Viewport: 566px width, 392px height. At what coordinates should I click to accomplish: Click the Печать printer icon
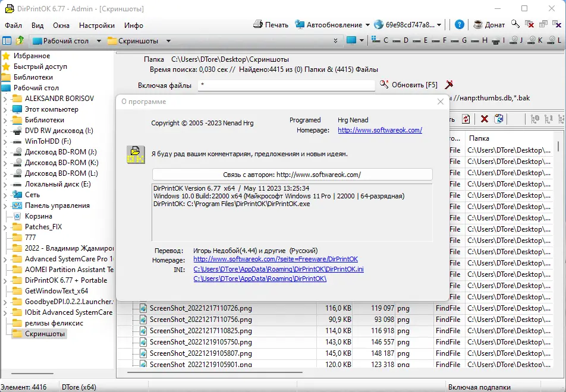(x=258, y=24)
